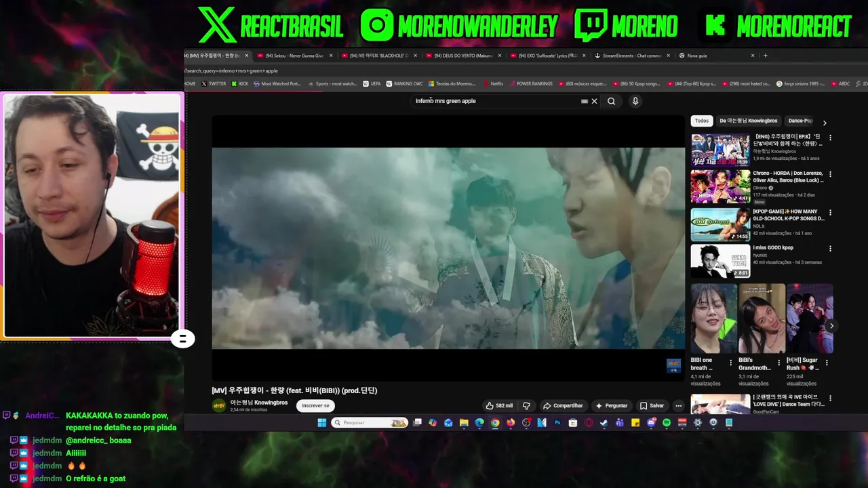This screenshot has height=488, width=868.
Task: Open Photoshop from taskbar
Action: (x=557, y=422)
